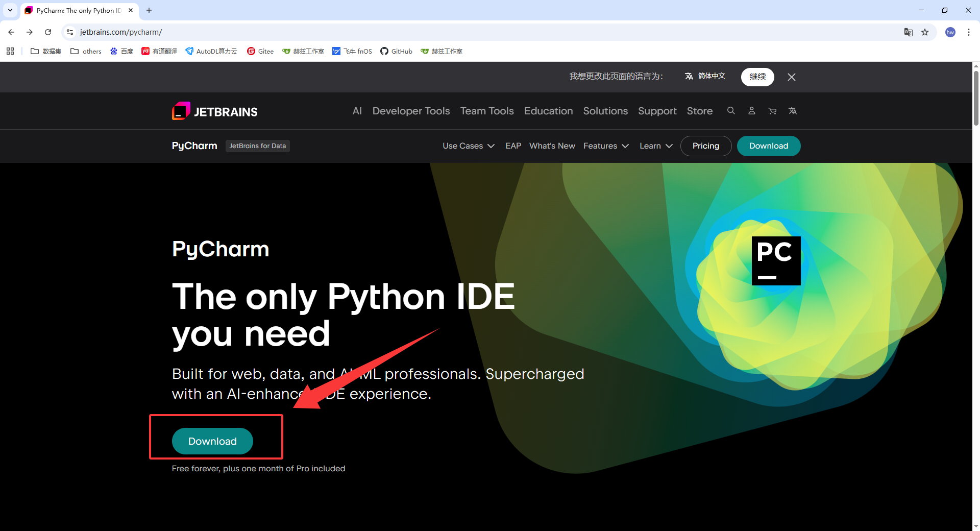Open the 数据集 bookmarks folder
Viewport: 980px width, 531px height.
[46, 51]
